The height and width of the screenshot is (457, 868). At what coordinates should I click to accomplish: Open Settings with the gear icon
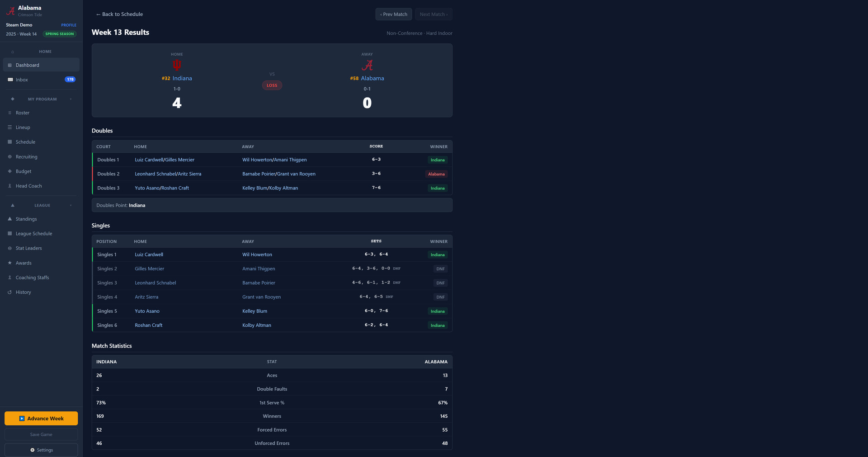click(32, 450)
